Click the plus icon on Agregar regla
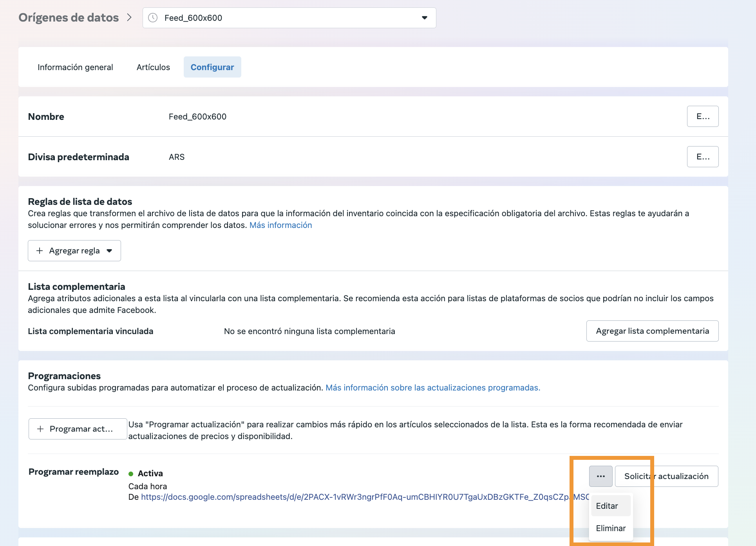This screenshot has height=546, width=756. click(x=40, y=251)
